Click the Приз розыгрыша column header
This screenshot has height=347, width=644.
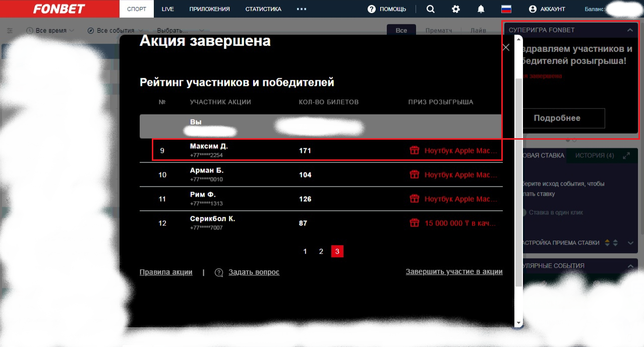pos(441,102)
